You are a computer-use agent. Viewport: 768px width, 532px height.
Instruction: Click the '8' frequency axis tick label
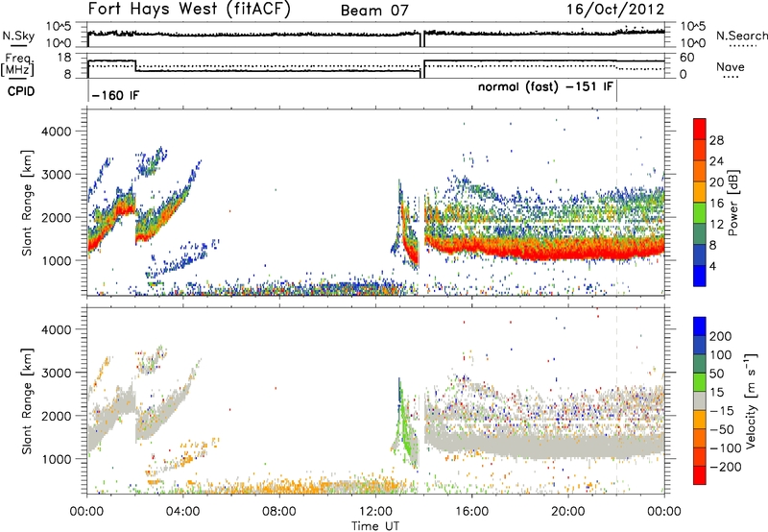[x=67, y=75]
